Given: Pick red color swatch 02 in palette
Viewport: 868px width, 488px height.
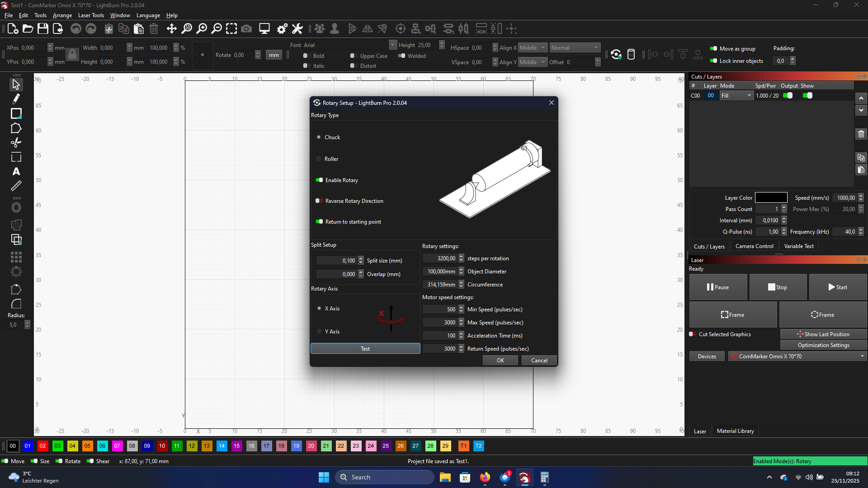Looking at the screenshot, I should (x=42, y=446).
